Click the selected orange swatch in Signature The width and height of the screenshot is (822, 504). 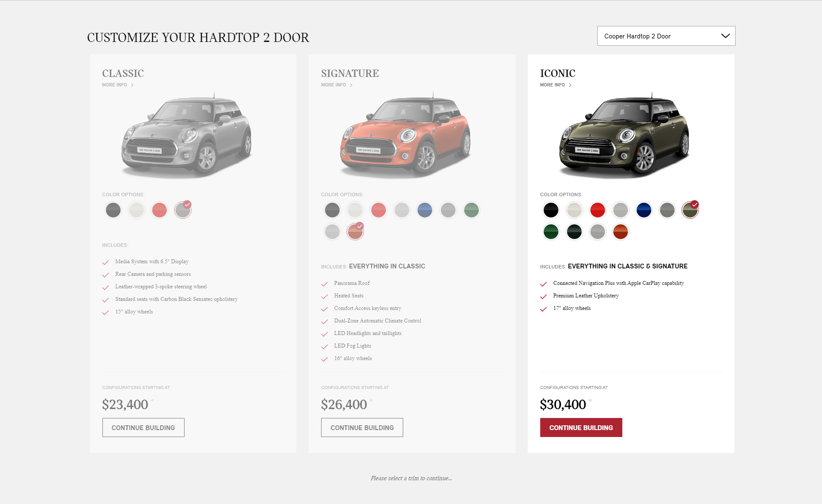(355, 232)
